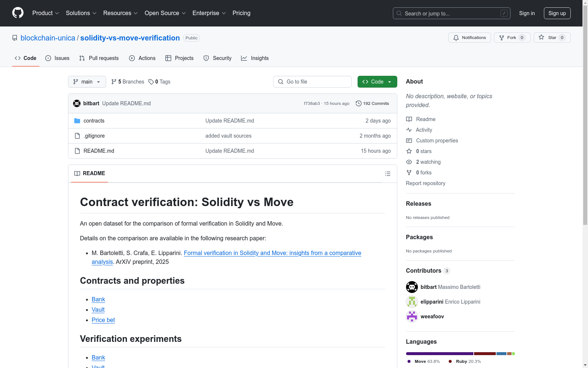Open the Security tab
The height and width of the screenshot is (368, 588).
(x=218, y=58)
